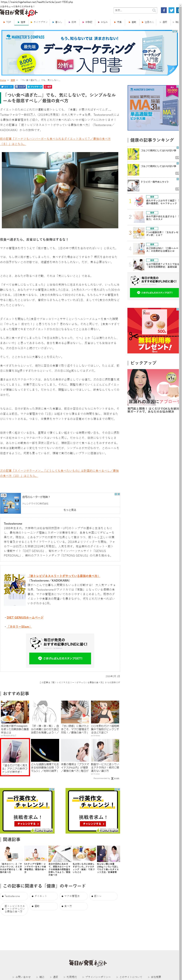Open the お悩み navigation tab
182x980 pixels.
tap(103, 22)
